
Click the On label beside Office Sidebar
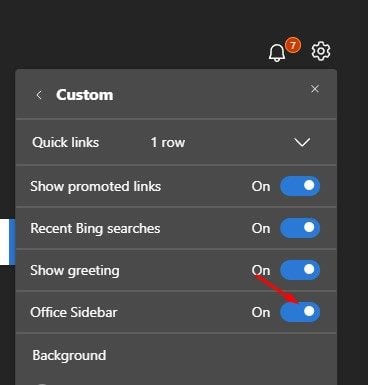[261, 312]
